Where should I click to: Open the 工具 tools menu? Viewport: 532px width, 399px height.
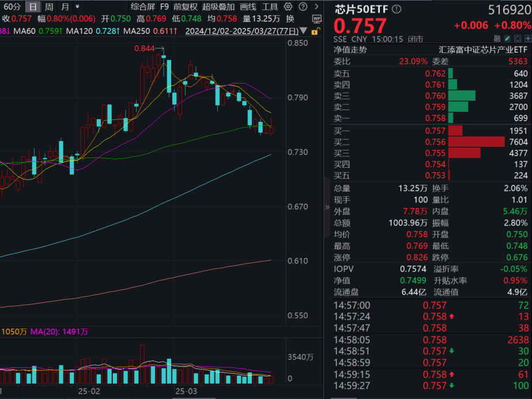point(270,7)
